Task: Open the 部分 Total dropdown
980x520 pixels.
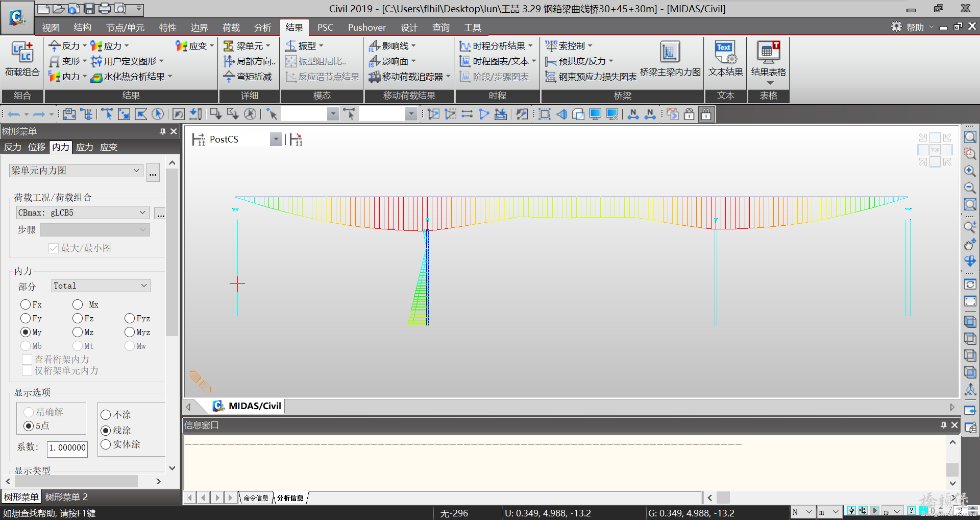Action: click(x=101, y=286)
